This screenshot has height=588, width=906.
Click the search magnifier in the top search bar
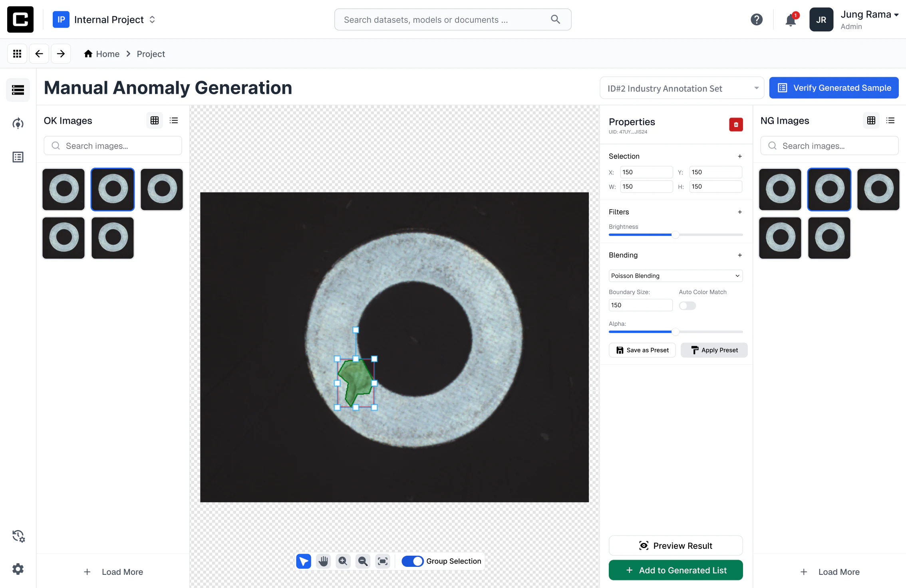point(555,19)
